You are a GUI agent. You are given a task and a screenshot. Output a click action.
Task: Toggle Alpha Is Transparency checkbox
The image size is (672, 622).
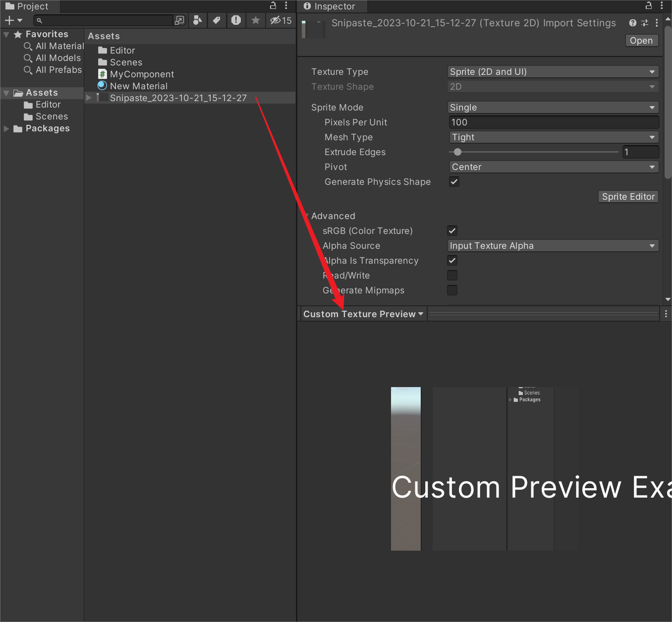[x=452, y=260]
